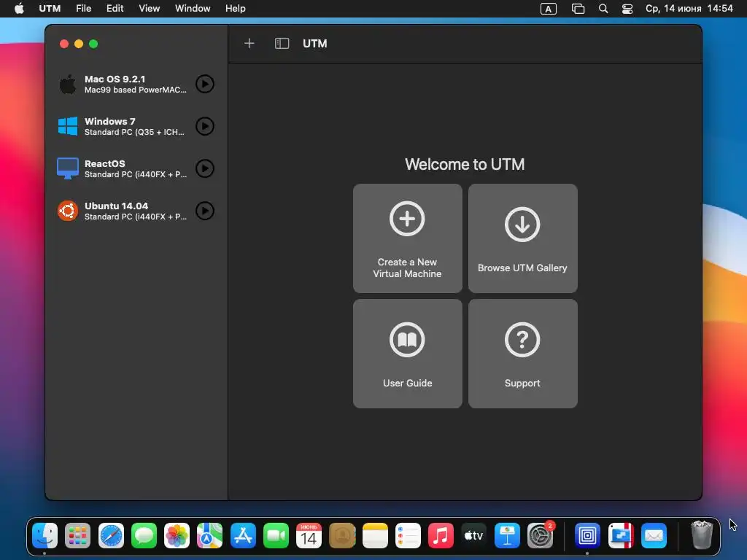
Task: Open Launchpad from the Dock
Action: click(x=77, y=536)
